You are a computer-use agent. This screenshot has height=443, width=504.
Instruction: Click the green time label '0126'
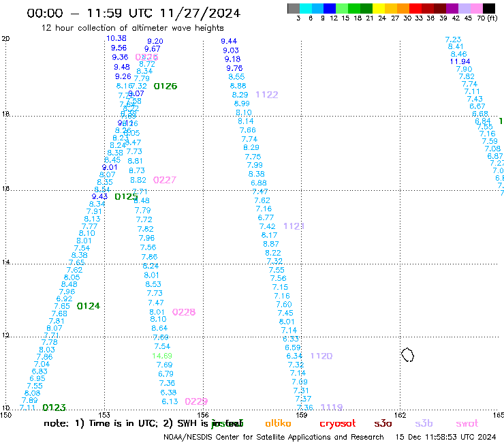(166, 87)
